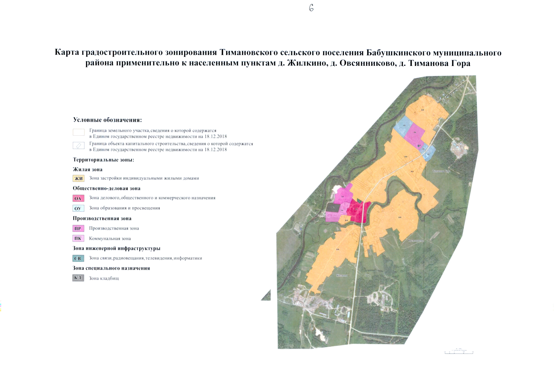Viewport: 554px width, 392px height.
Task: Click the Жилкино village label on map
Action: pos(342,275)
